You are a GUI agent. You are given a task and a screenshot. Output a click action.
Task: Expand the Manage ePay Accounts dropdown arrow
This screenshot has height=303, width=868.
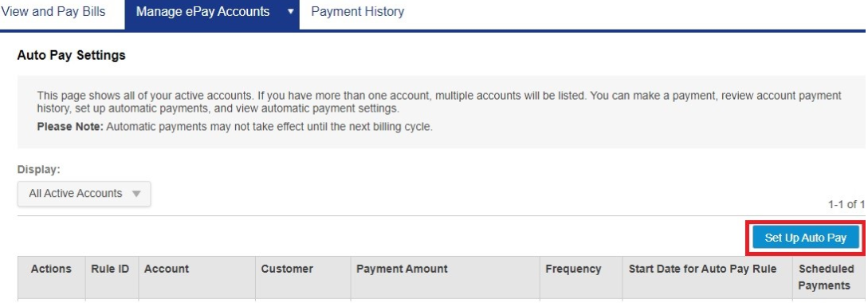[291, 12]
